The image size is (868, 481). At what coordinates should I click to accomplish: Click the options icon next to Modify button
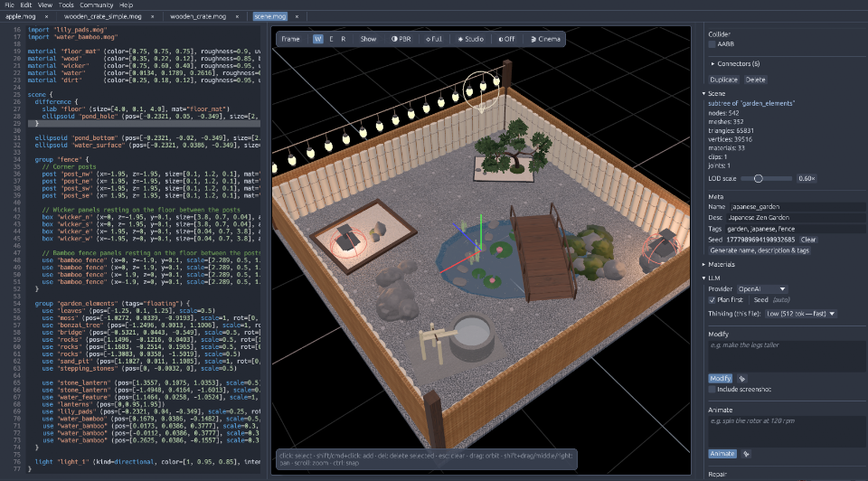742,379
